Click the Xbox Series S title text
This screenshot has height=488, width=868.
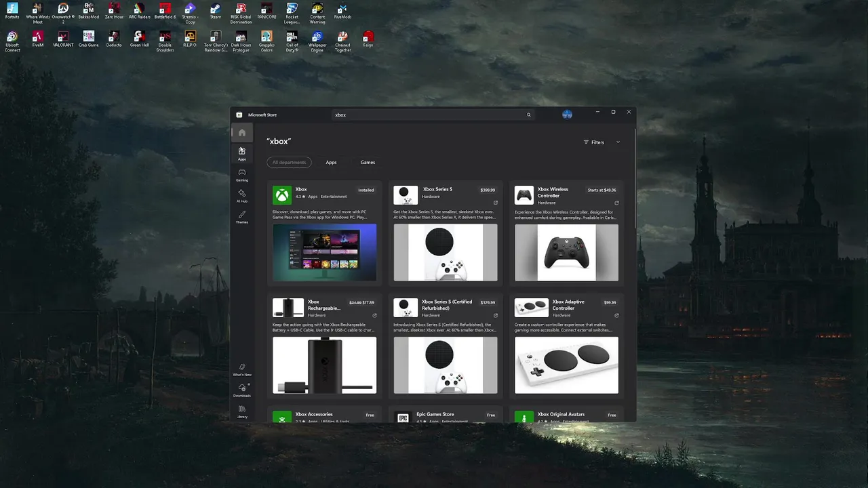click(437, 189)
